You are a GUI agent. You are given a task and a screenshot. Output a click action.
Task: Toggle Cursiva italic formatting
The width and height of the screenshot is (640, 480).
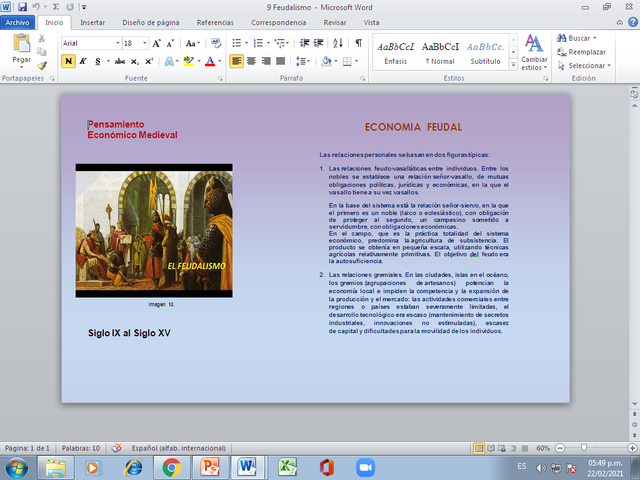(x=83, y=62)
